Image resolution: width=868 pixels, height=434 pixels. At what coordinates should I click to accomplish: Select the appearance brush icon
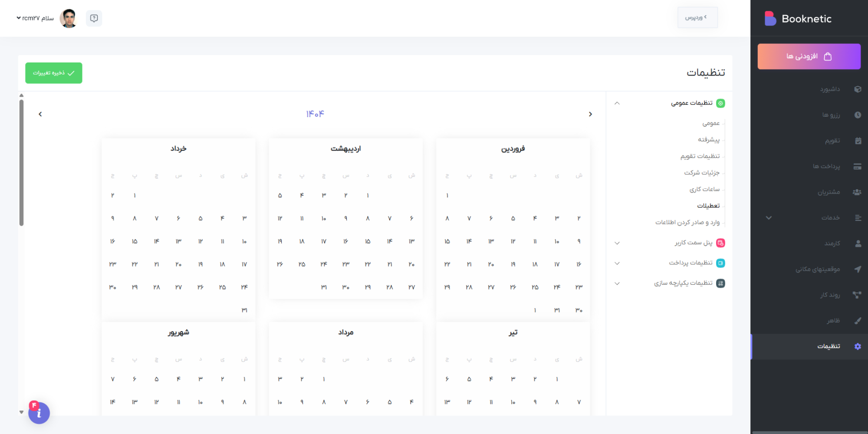858,321
